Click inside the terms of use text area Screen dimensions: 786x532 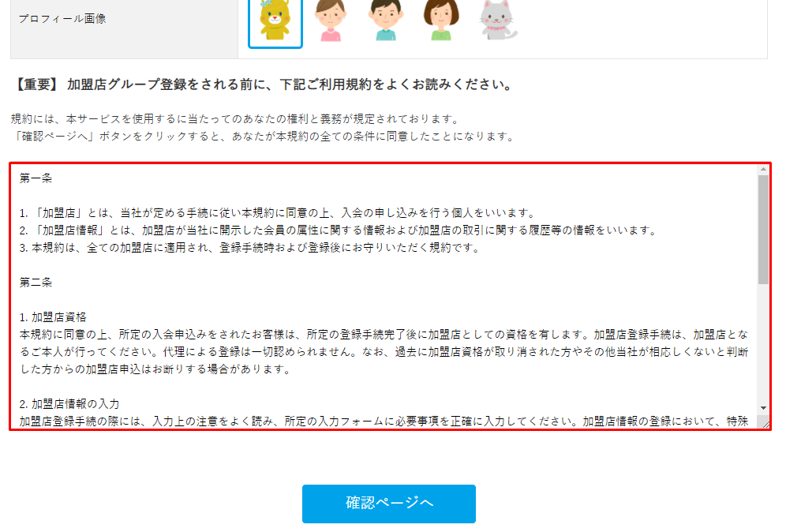click(384, 296)
